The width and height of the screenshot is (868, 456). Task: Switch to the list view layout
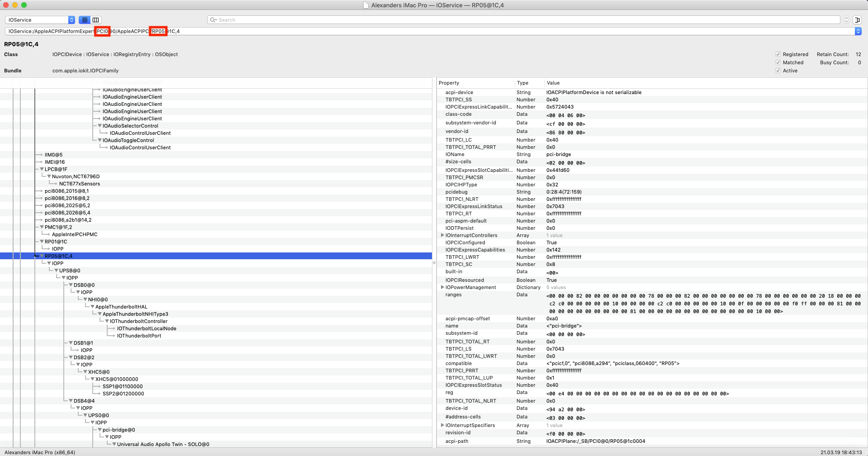(85, 20)
